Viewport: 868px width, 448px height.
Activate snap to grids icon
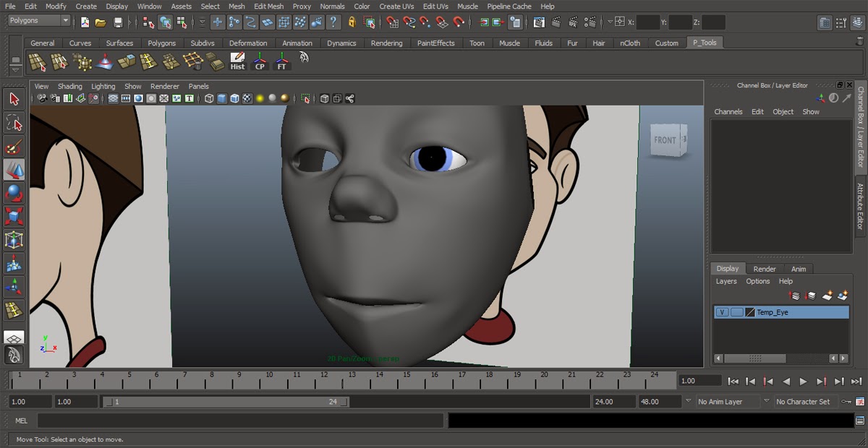[x=391, y=22]
